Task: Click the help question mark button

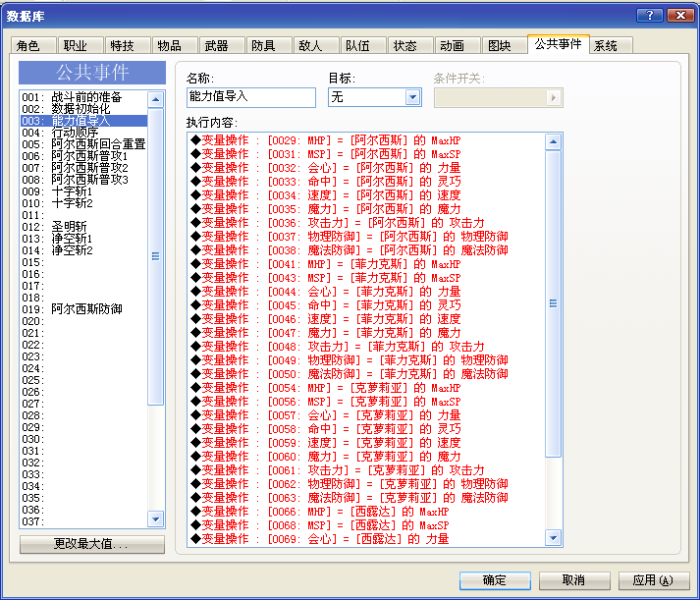Action: click(x=650, y=15)
